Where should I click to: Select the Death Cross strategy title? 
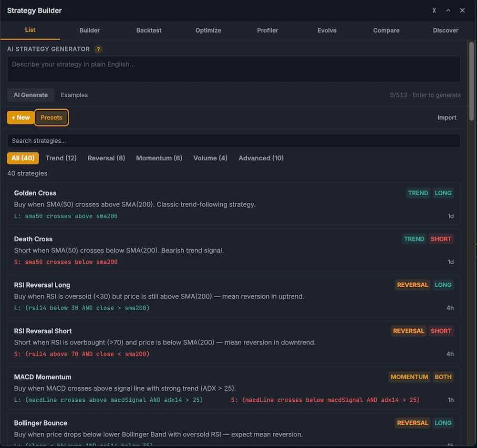[x=33, y=239]
